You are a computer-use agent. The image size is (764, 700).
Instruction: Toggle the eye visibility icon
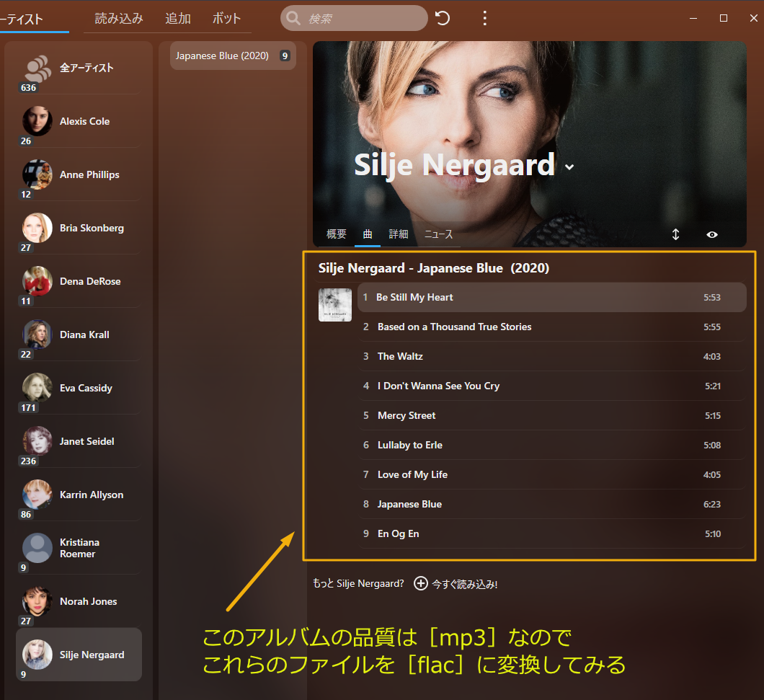click(712, 234)
